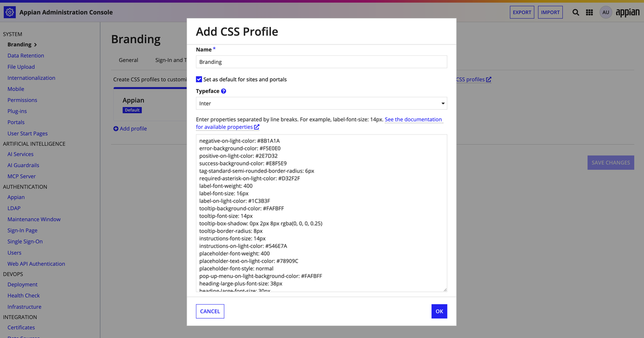
Task: Click external link icon after CSS profiles
Action: pyautogui.click(x=488, y=80)
